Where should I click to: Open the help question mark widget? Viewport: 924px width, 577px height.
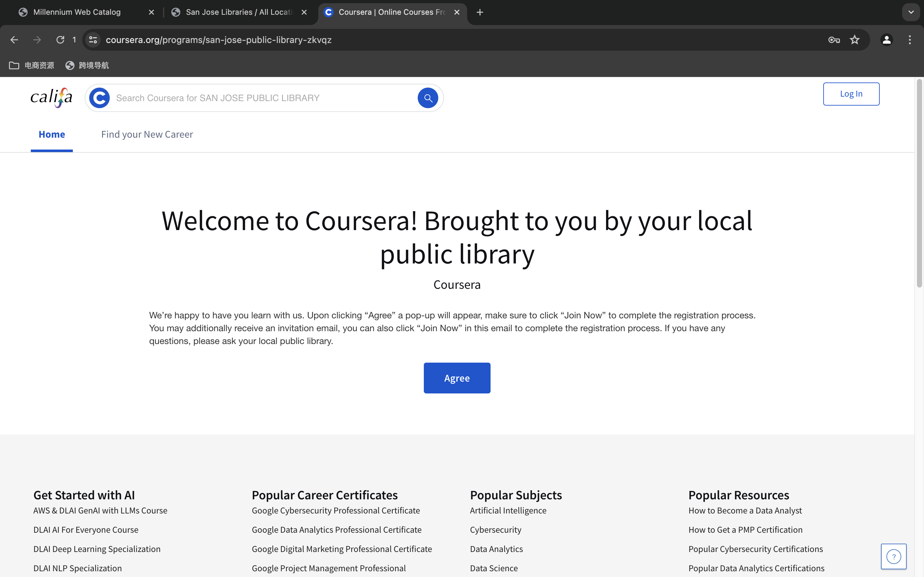[x=894, y=556]
